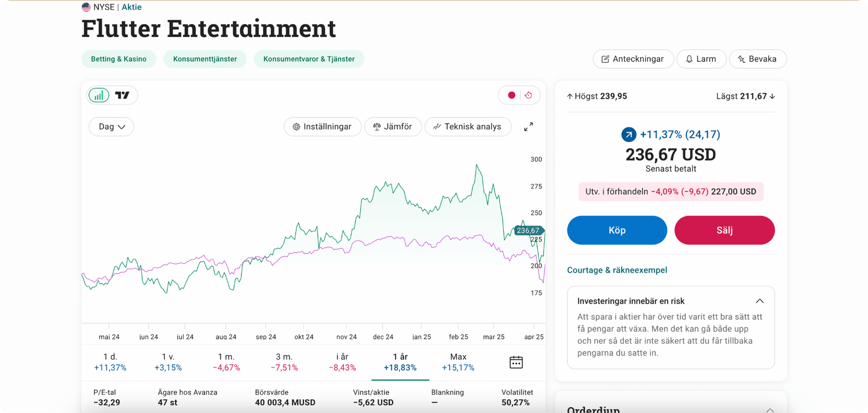Collapse the Orderdjup panel
Image resolution: width=868 pixels, height=413 pixels.
[770, 410]
